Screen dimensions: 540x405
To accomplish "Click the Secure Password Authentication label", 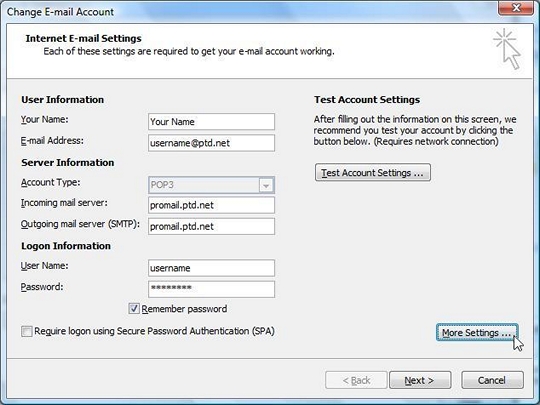I will (154, 331).
